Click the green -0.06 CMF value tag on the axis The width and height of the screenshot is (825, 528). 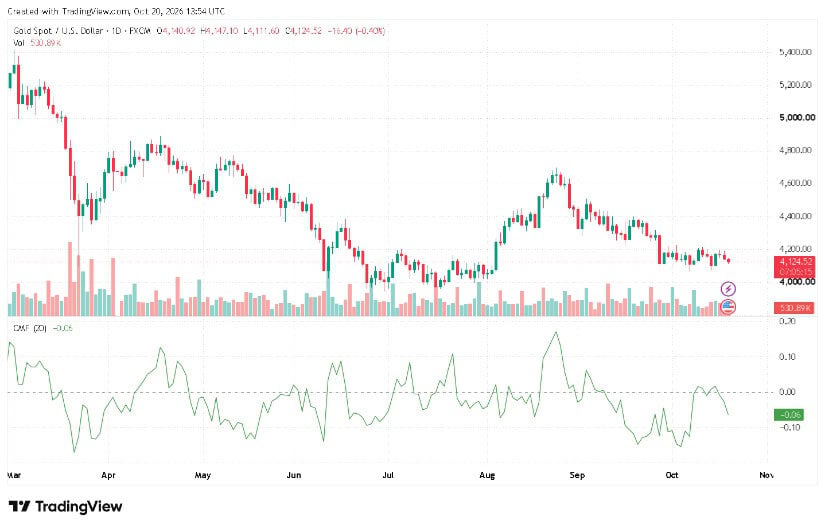point(789,415)
